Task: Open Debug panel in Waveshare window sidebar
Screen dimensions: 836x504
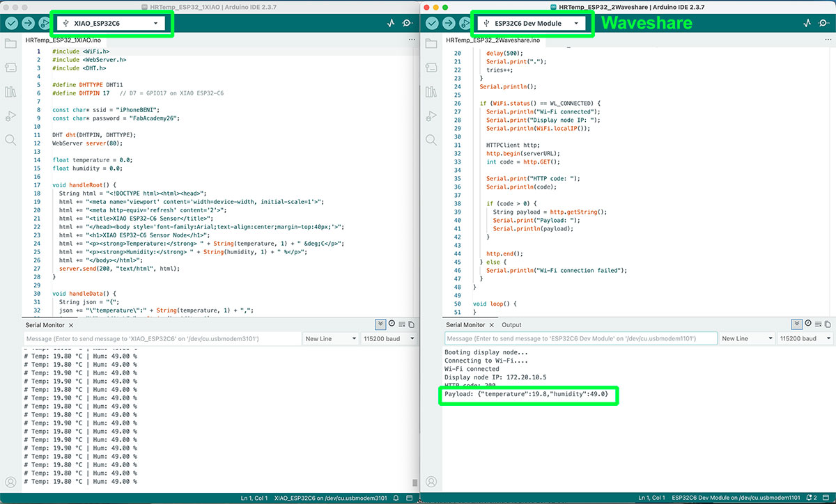Action: tap(431, 116)
